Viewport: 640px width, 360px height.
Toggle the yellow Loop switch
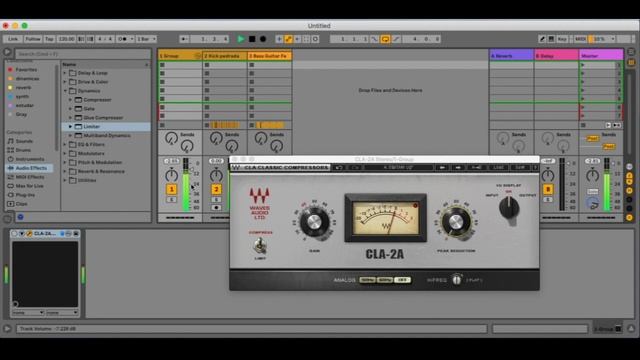click(x=385, y=39)
